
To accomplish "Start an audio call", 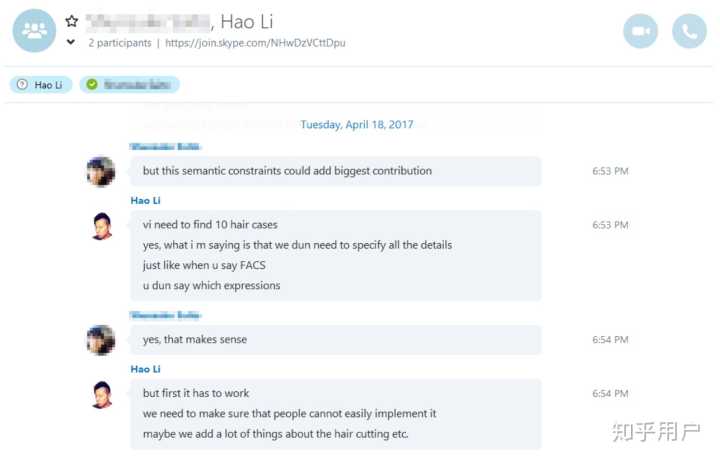I will pyautogui.click(x=689, y=31).
